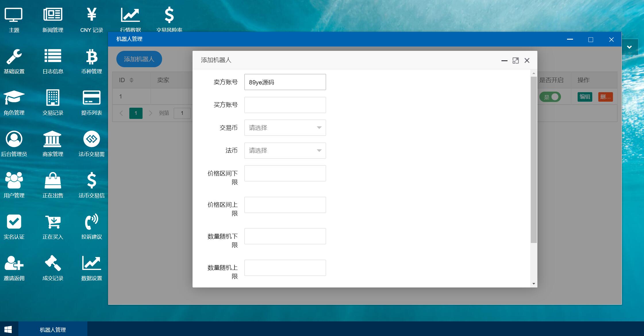This screenshot has height=336, width=644.
Task: Open 数据设置 line chart icon
Action: 92,263
